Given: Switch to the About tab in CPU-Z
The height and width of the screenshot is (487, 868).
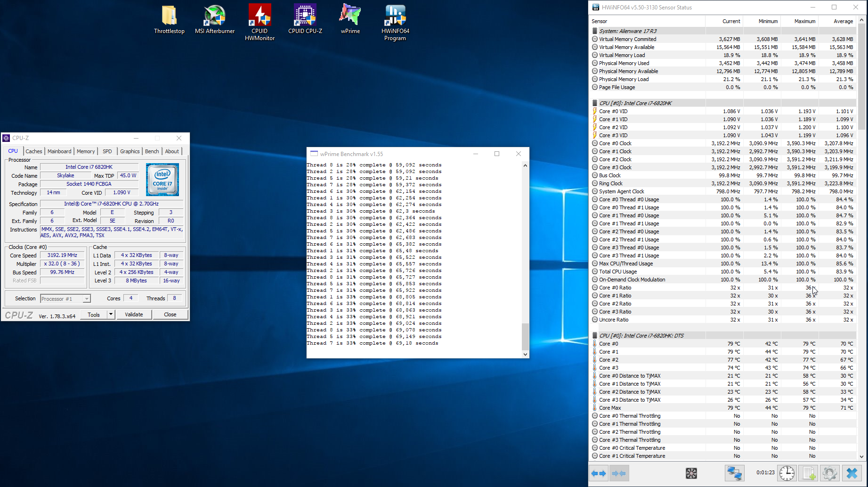Looking at the screenshot, I should tap(172, 151).
